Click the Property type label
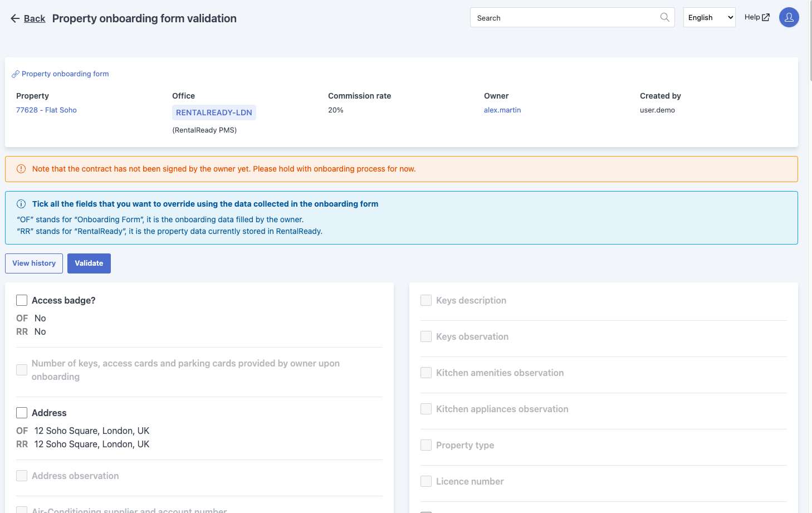The height and width of the screenshot is (513, 812). (465, 445)
